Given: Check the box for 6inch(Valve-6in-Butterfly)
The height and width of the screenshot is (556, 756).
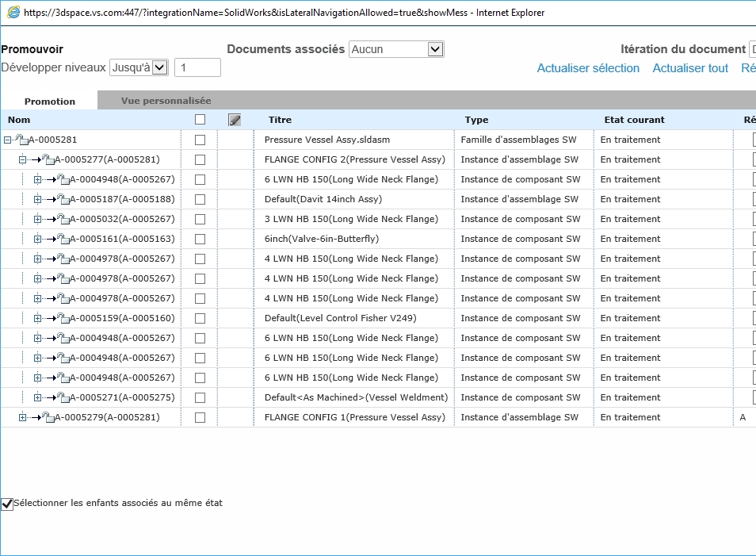Looking at the screenshot, I should point(200,239).
